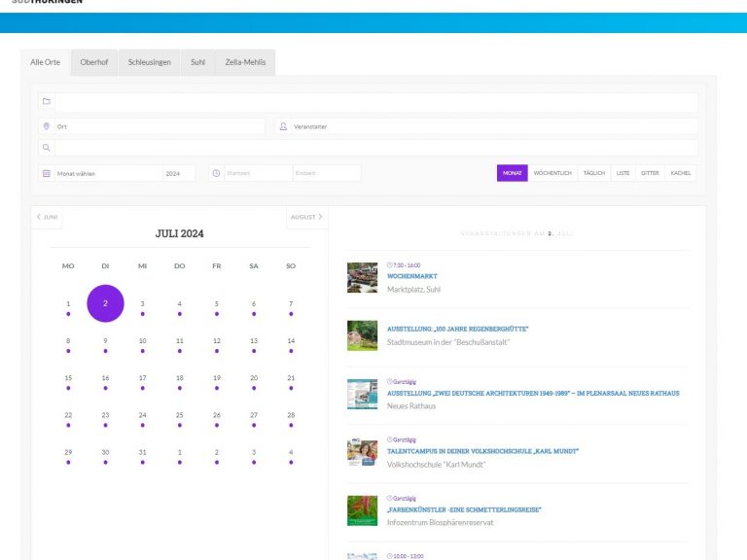Click the location pin icon beside Ort

[46, 126]
